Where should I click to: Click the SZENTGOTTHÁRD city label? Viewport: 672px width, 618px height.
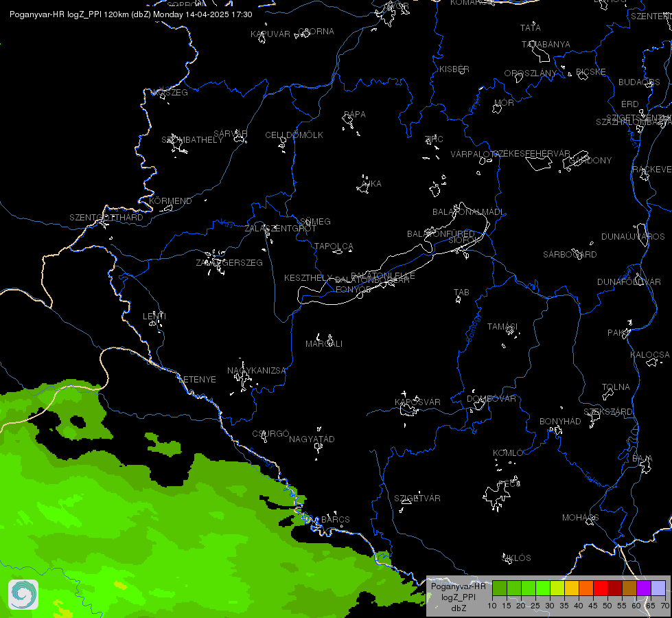point(106,218)
